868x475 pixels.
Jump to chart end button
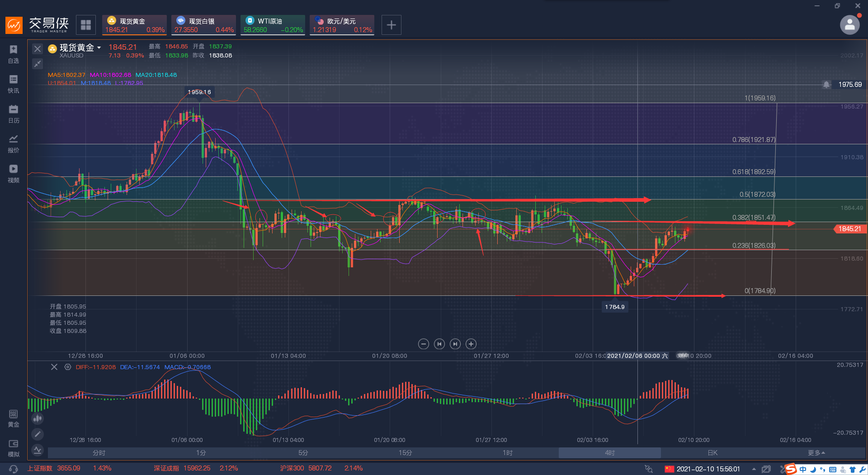click(455, 344)
